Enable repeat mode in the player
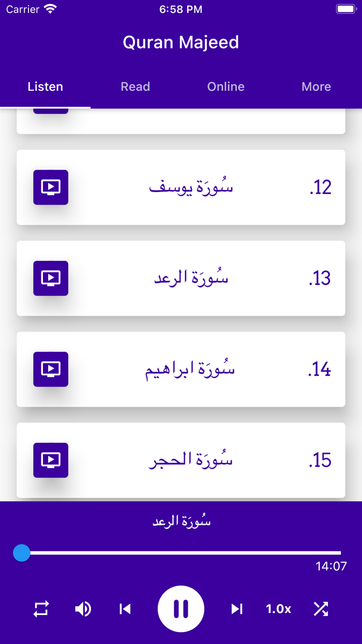 [x=41, y=609]
